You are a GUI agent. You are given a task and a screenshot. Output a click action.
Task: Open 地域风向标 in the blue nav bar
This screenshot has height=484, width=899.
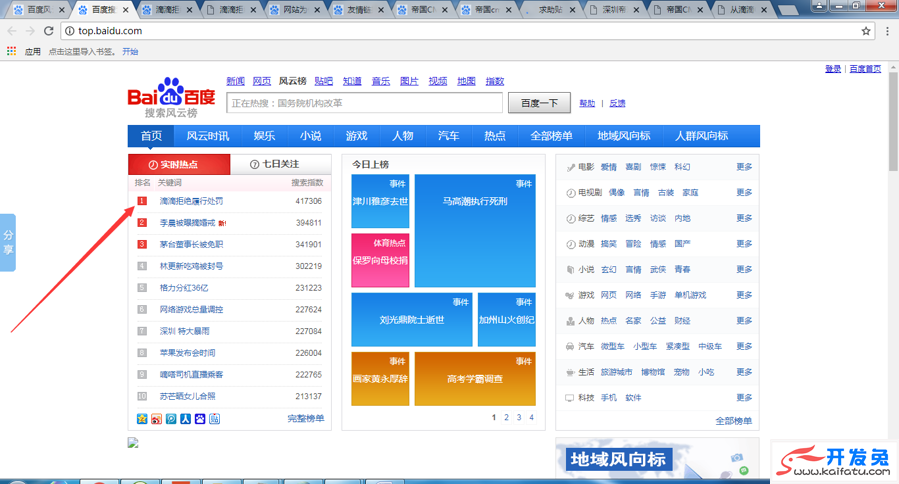pyautogui.click(x=624, y=136)
